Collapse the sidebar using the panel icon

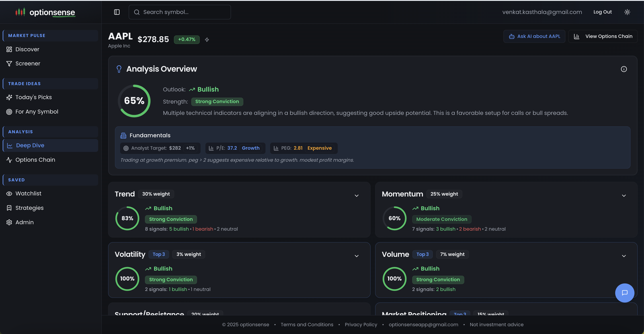click(117, 12)
